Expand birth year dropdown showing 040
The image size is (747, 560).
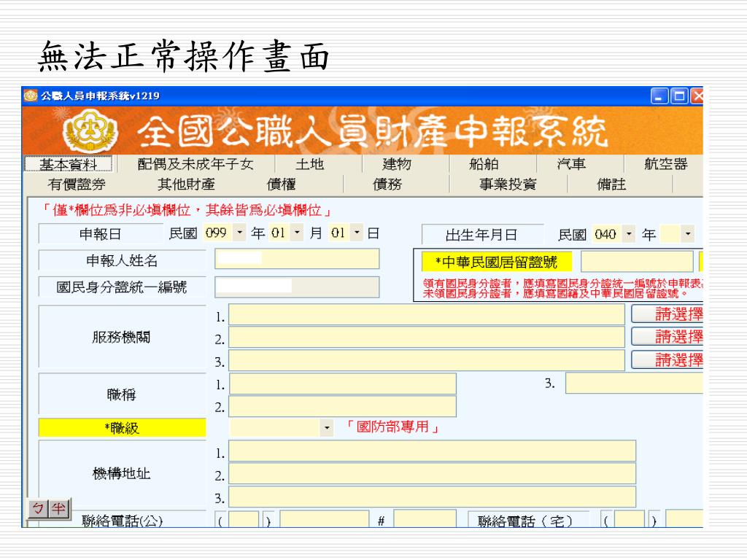point(629,234)
